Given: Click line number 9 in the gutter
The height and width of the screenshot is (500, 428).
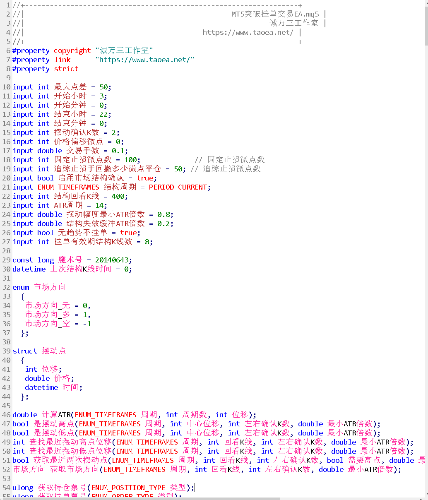Looking at the screenshot, I should tap(8, 78).
